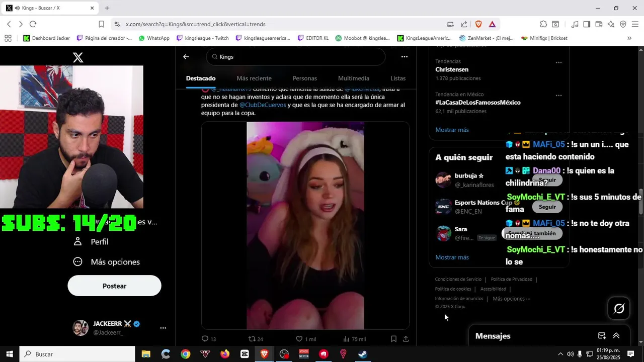The width and height of the screenshot is (644, 362).
Task: Open Política de cookies footer link
Action: (453, 289)
